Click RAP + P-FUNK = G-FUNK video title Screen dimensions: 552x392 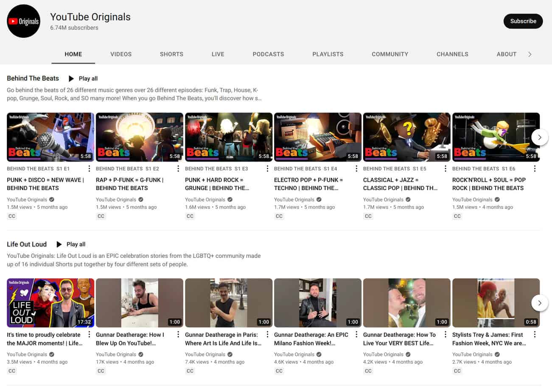(130, 184)
